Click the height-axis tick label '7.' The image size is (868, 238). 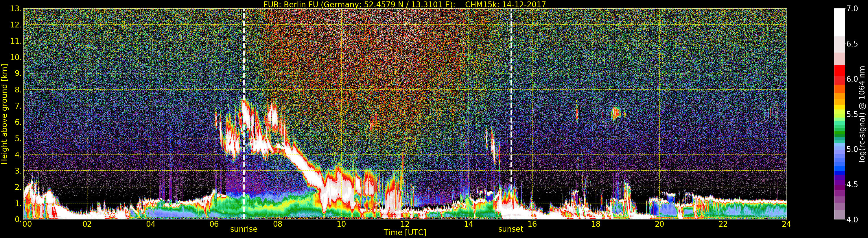tap(18, 106)
